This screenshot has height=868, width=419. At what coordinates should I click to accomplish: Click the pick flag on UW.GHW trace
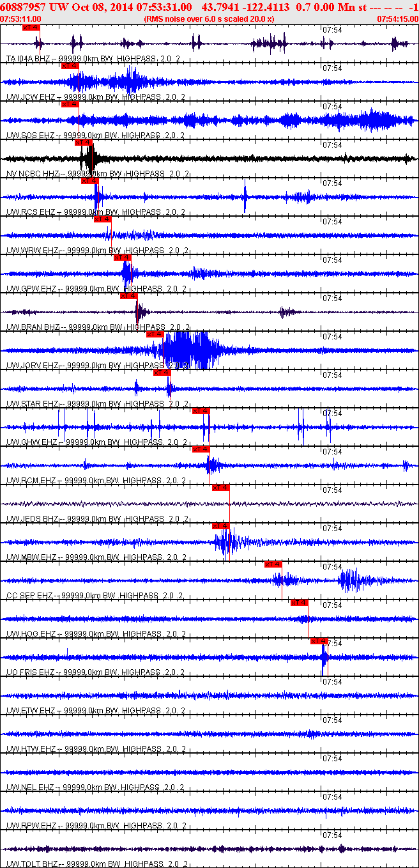pyautogui.click(x=201, y=411)
